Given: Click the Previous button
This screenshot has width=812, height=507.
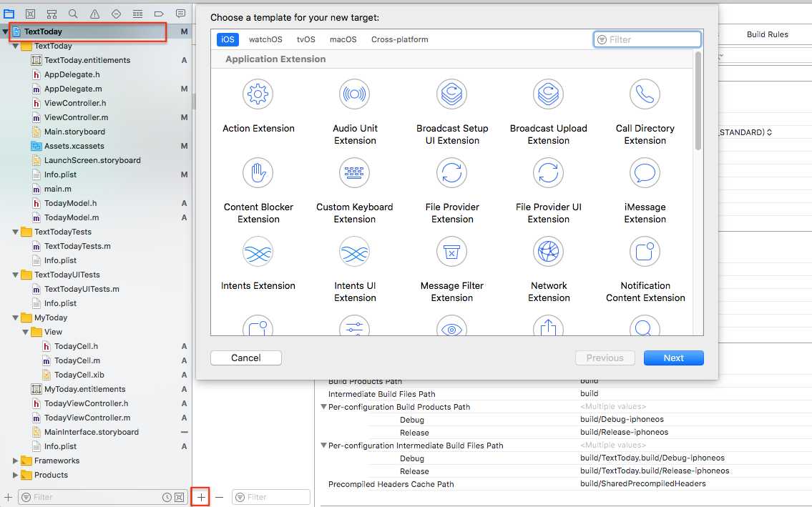Looking at the screenshot, I should tap(605, 358).
